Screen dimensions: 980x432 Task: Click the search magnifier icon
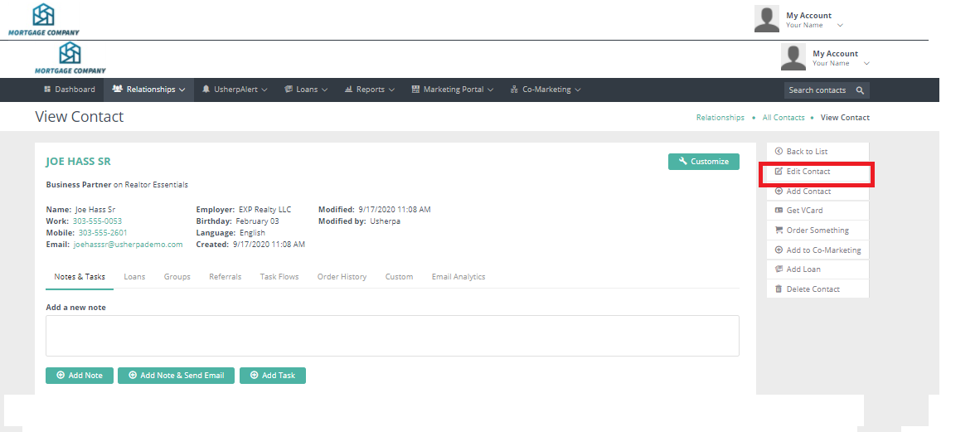click(860, 90)
